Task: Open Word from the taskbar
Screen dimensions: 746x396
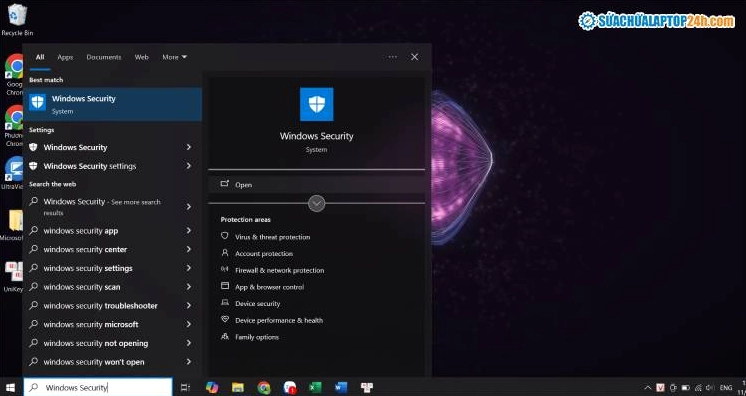Action: click(x=341, y=387)
